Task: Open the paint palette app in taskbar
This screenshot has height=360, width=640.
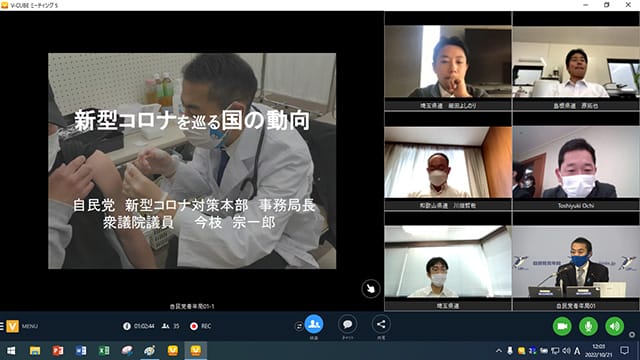Action: click(x=150, y=351)
